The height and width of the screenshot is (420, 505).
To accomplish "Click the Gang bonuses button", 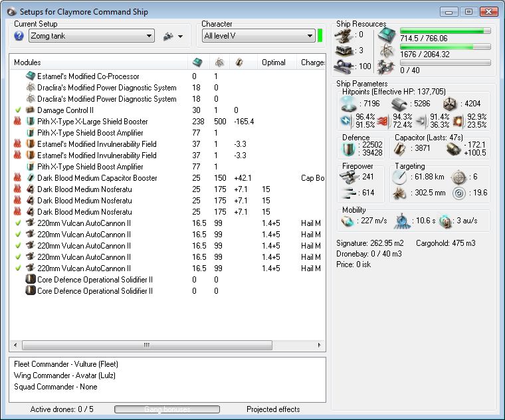I will coord(167,409).
